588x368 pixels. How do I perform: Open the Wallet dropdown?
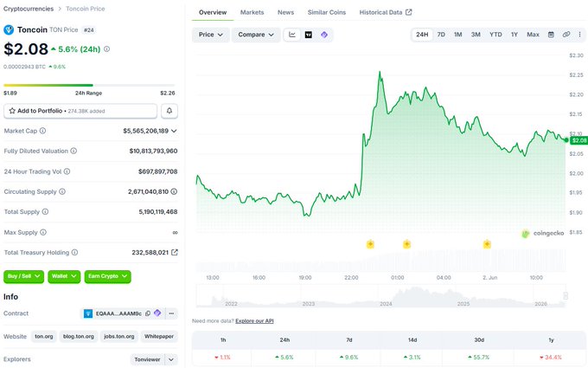64,276
